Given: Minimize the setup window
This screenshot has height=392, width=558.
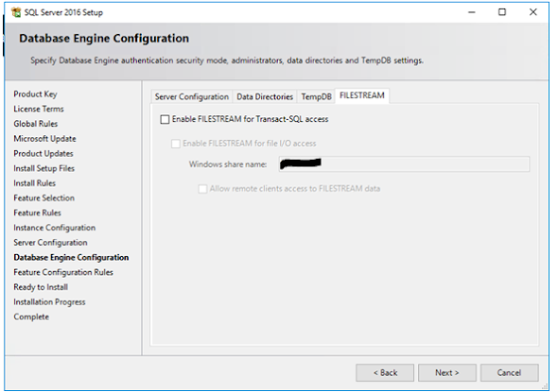Looking at the screenshot, I should click(472, 12).
